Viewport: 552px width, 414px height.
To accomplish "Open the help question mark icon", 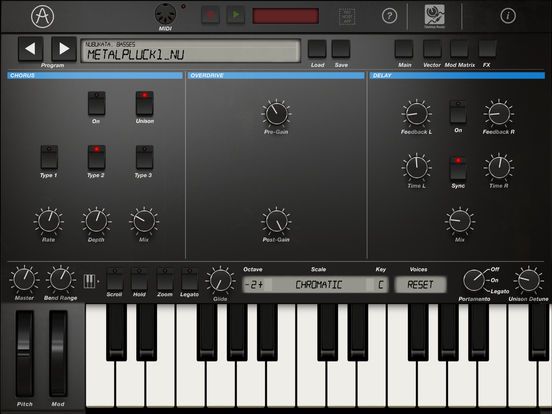I will [x=389, y=16].
